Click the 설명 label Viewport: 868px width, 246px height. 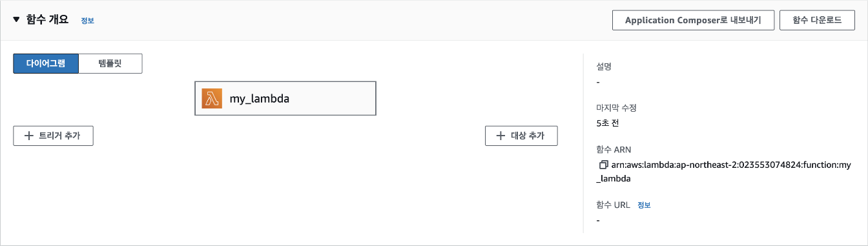pyautogui.click(x=604, y=67)
